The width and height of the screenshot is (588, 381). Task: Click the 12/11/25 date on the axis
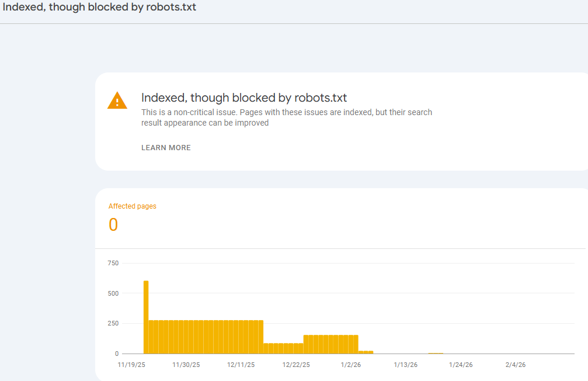pyautogui.click(x=241, y=365)
